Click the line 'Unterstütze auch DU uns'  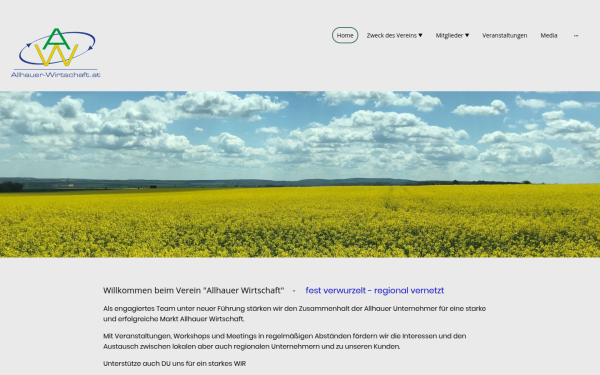click(174, 364)
